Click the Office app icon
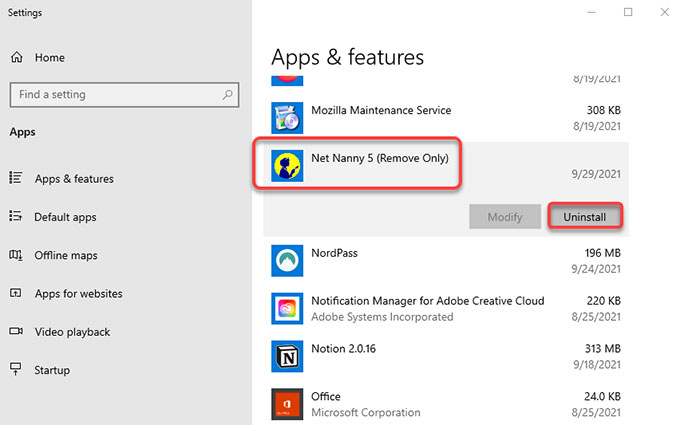This screenshot has width=680, height=425. click(x=287, y=404)
